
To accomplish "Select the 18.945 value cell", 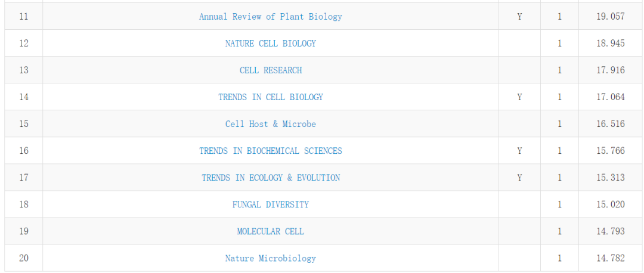I will pos(611,43).
